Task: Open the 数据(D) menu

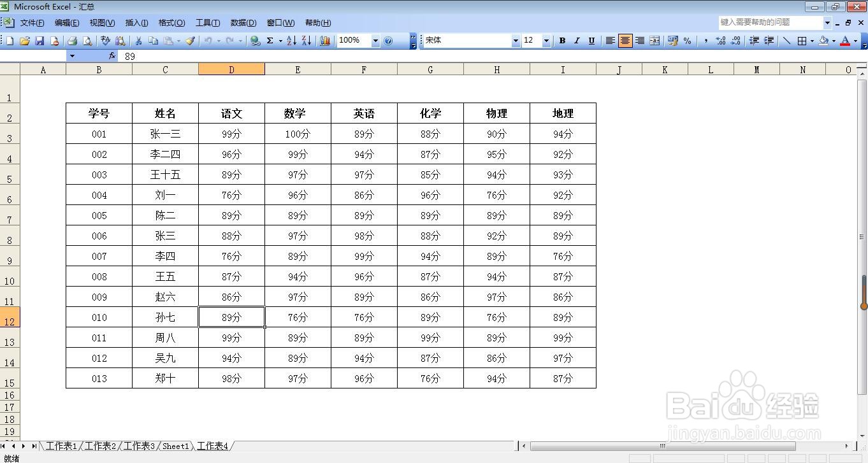Action: tap(243, 22)
